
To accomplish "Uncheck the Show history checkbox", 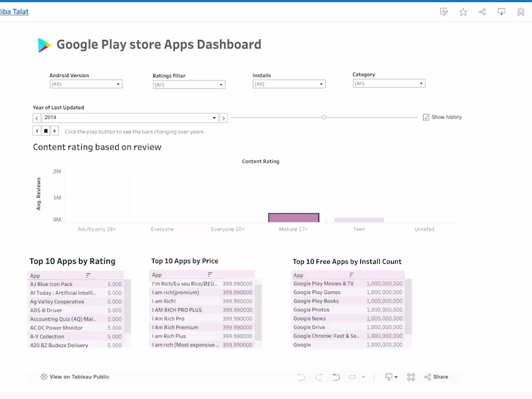I will (x=426, y=117).
